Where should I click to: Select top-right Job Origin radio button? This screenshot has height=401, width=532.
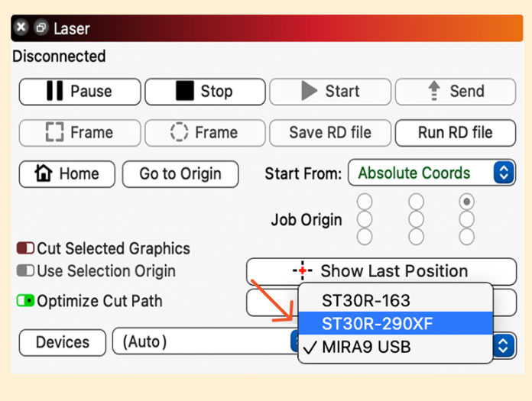point(466,202)
